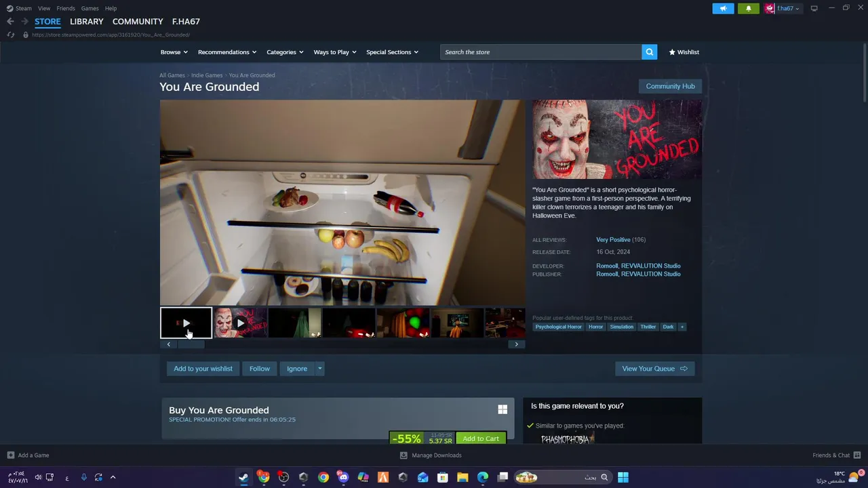Click the back navigation arrow
The height and width of the screenshot is (488, 868).
tap(10, 22)
